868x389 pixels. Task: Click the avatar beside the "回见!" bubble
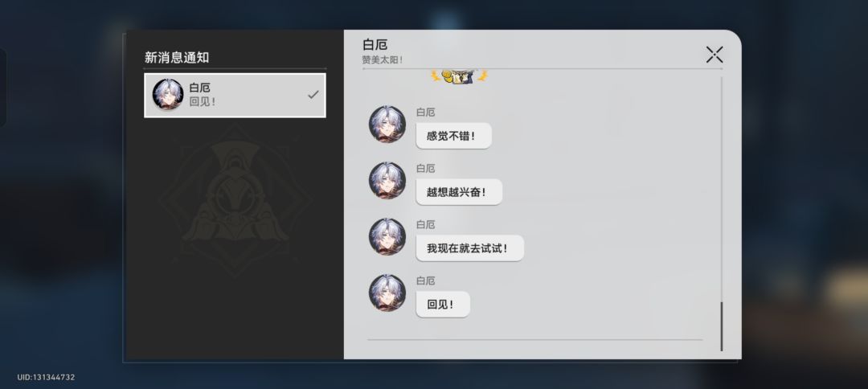click(387, 293)
